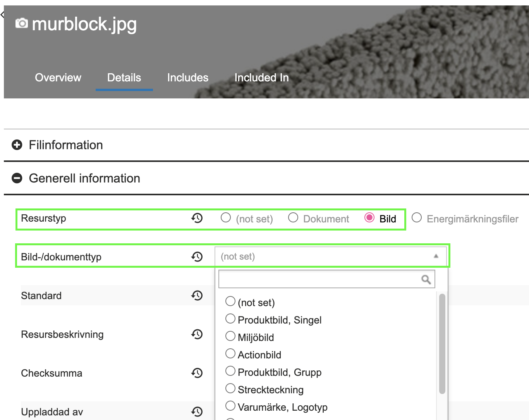Viewport: 529px width, 420px height.
Task: Switch to the Overview tab
Action: point(58,77)
